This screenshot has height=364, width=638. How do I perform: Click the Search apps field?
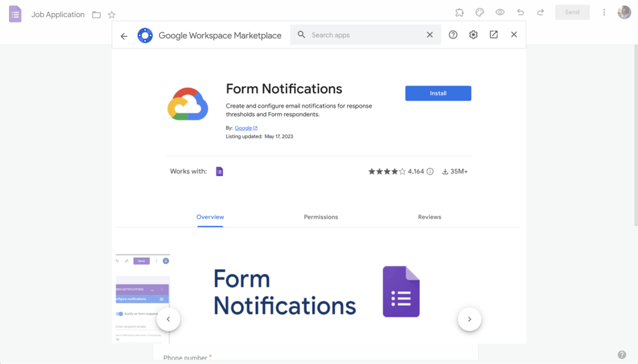pos(366,35)
